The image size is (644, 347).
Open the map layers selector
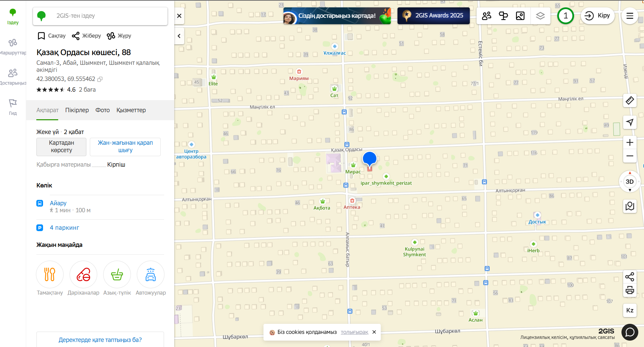pos(540,16)
